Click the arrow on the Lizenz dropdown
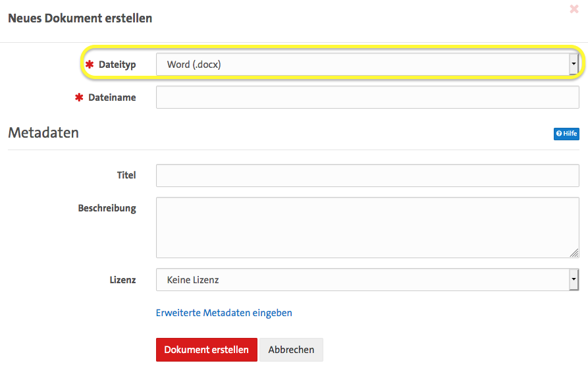 (x=574, y=280)
